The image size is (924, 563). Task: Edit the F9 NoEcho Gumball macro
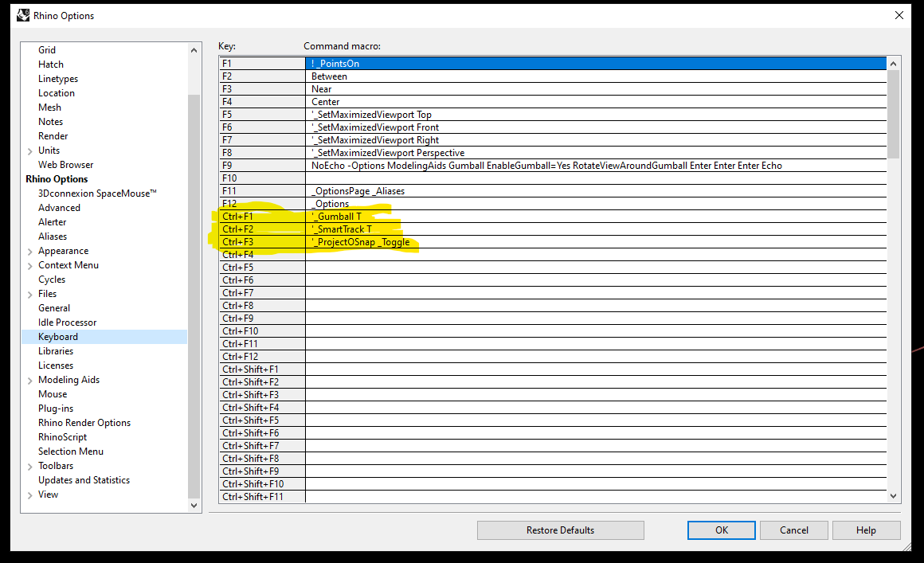pyautogui.click(x=596, y=166)
